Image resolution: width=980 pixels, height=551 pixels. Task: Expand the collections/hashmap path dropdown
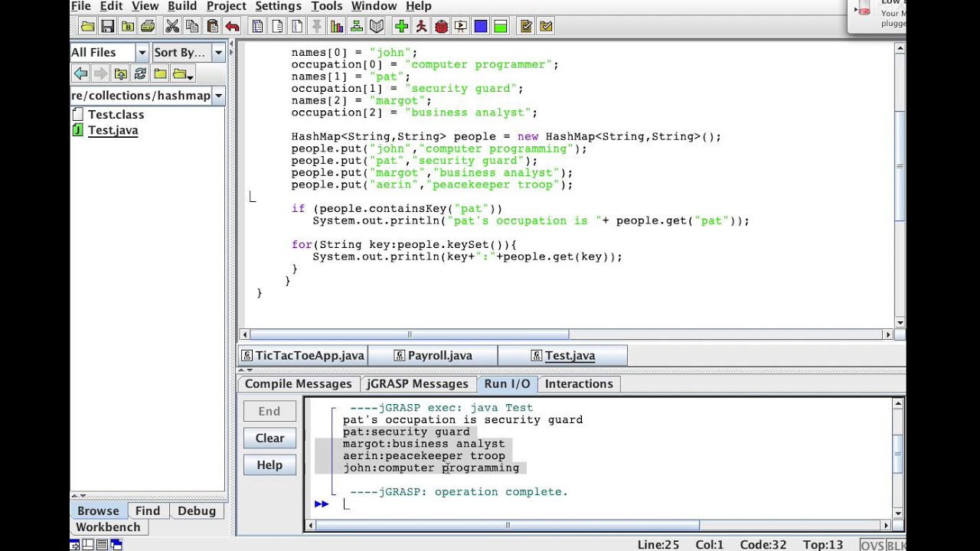pyautogui.click(x=218, y=96)
